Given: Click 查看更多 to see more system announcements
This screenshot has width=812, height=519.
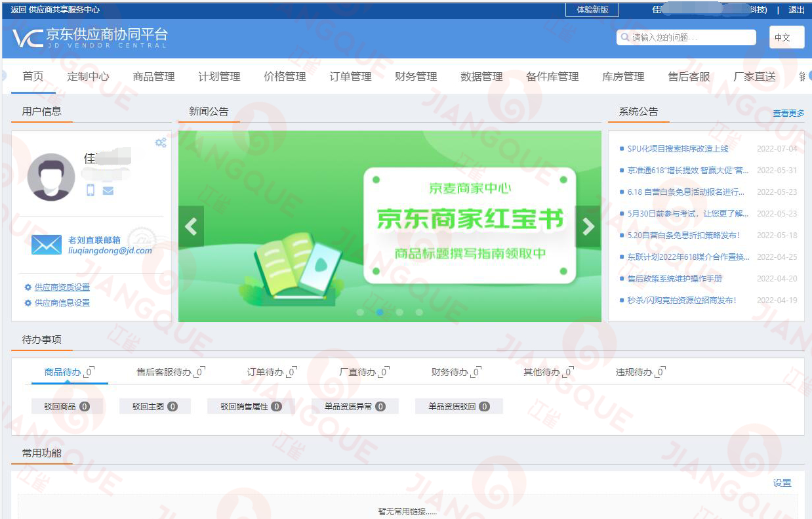Looking at the screenshot, I should point(787,112).
